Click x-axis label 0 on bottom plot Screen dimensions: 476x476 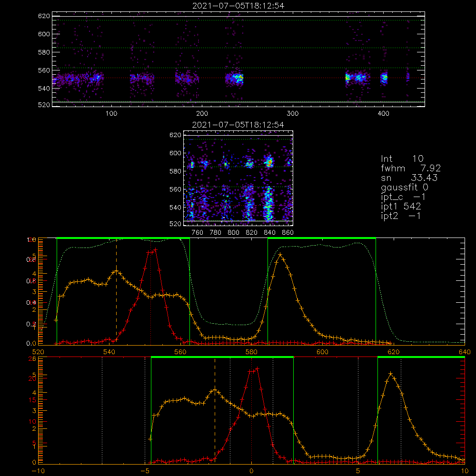(x=251, y=471)
